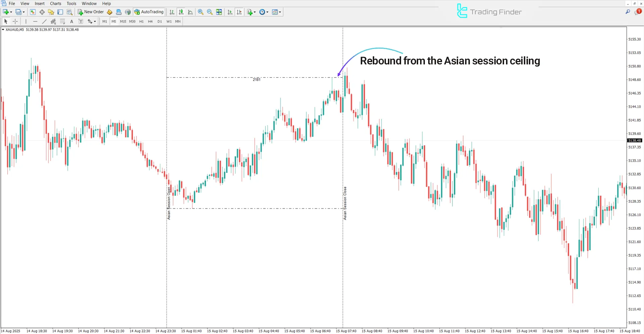Switch to M15 timeframe
Viewport: 644px width, 334px height.
pyautogui.click(x=123, y=21)
